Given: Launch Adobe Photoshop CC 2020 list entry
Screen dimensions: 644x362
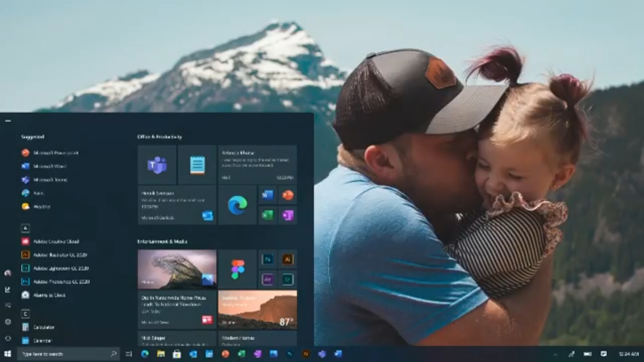Looking at the screenshot, I should [56, 282].
